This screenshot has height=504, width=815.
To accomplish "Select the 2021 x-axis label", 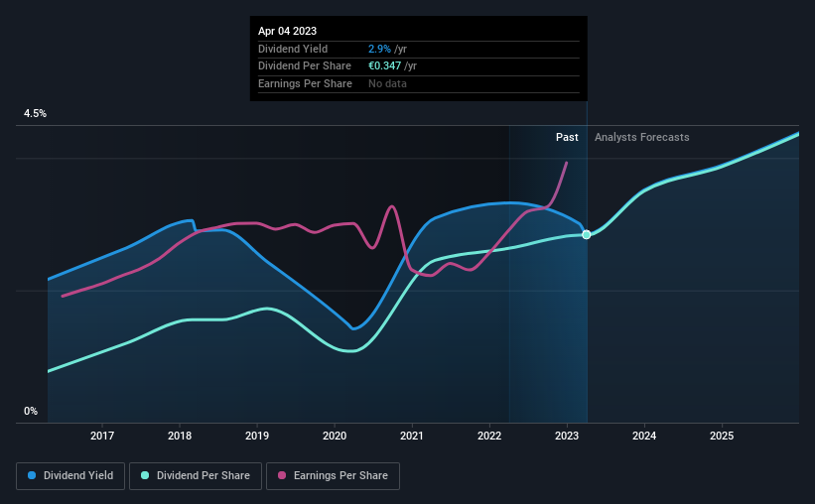I will (x=412, y=436).
